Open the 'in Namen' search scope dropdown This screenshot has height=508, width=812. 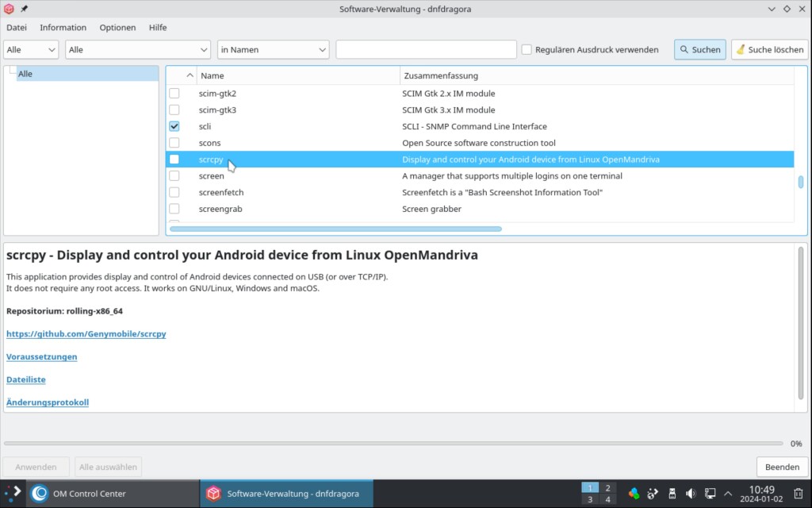point(274,50)
